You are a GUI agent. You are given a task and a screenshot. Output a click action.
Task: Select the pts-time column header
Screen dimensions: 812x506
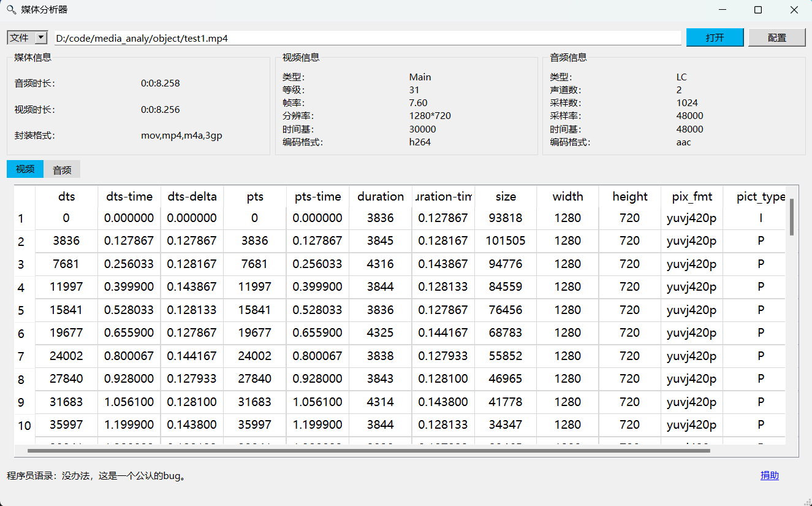pos(317,196)
